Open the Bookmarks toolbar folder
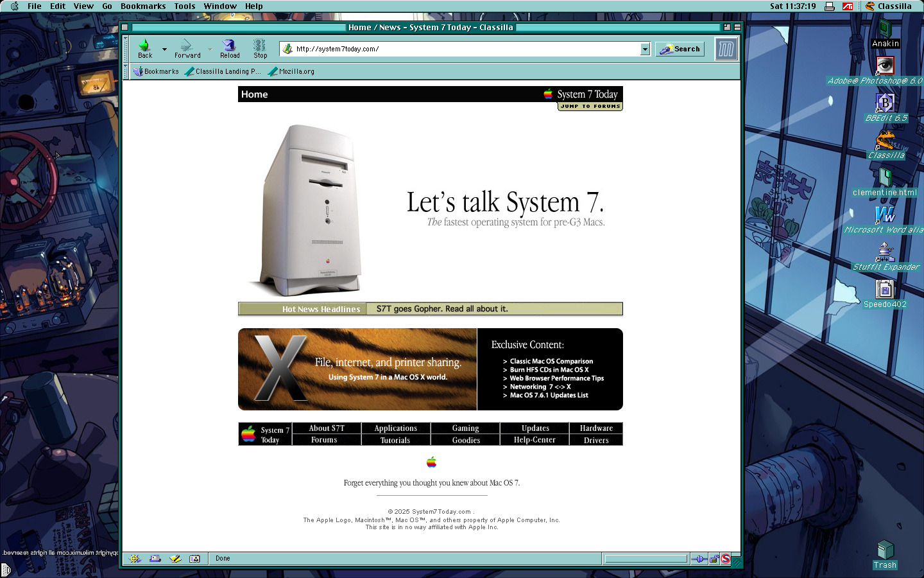 click(156, 71)
